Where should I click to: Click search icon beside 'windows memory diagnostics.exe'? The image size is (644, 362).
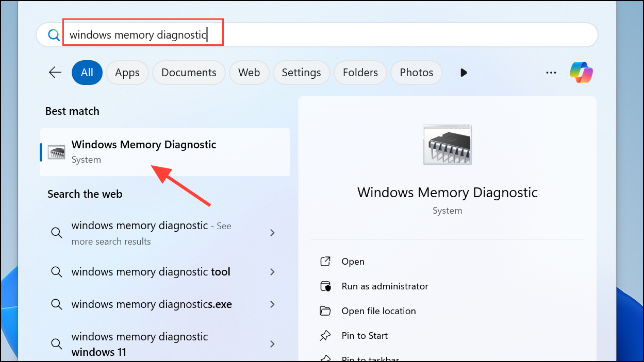pyautogui.click(x=56, y=304)
